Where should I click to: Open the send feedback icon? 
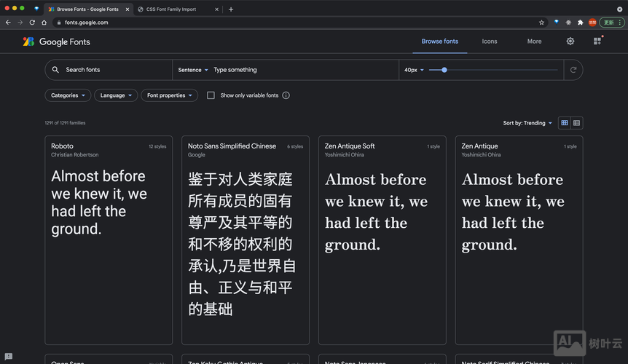(9, 357)
